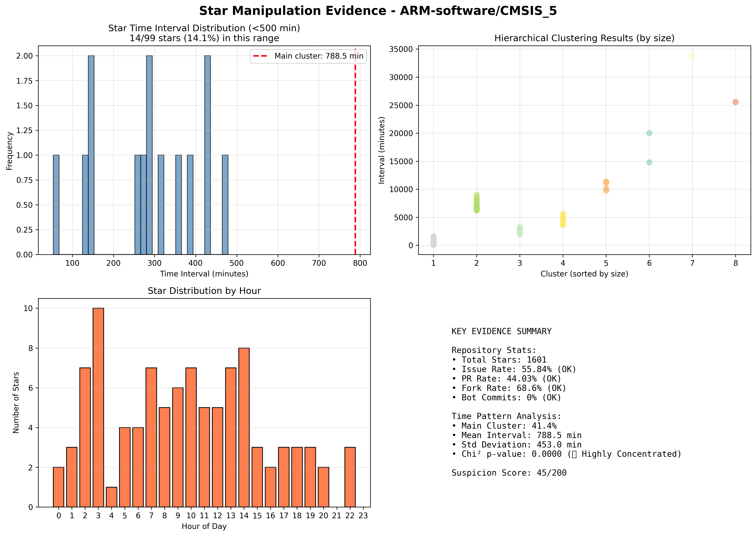Viewport: 756px width, 536px height.
Task: Click the 'Chi² p-value: 0.0000' line
Action: (566, 454)
